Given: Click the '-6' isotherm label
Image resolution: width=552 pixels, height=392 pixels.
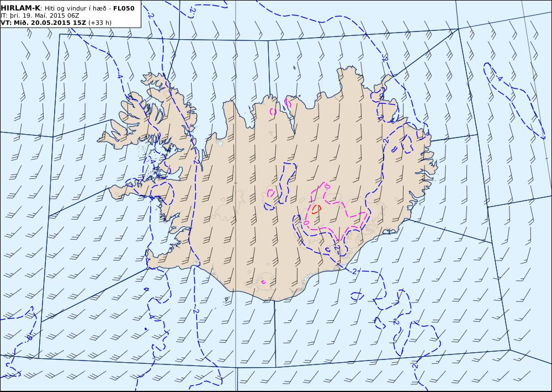Looking at the screenshot, I should 29,337.
